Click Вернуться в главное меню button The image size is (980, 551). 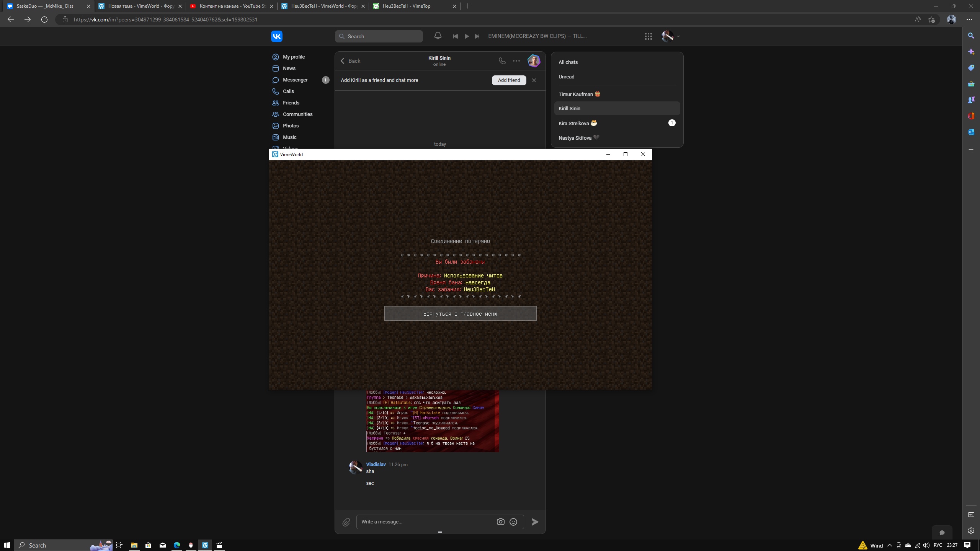point(460,314)
